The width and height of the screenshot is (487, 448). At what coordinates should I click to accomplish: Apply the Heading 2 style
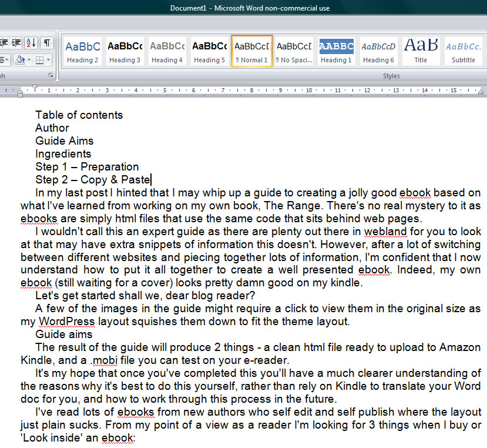point(82,51)
